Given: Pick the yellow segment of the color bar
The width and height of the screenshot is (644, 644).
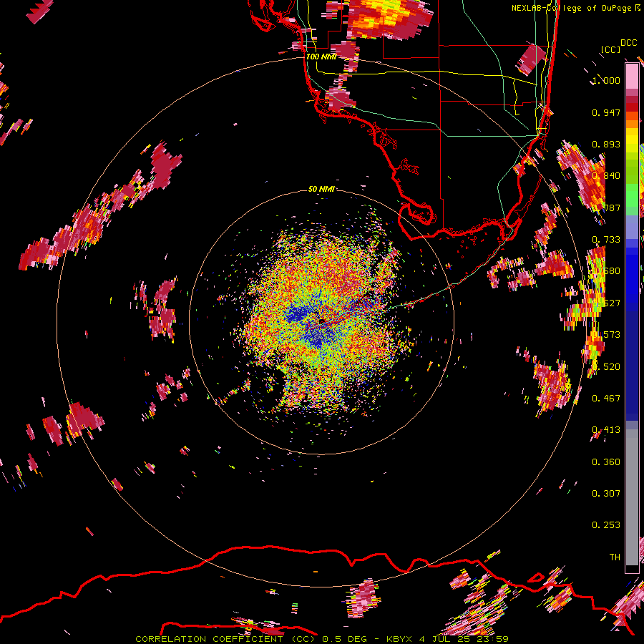Looking at the screenshot, I should click(x=632, y=141).
